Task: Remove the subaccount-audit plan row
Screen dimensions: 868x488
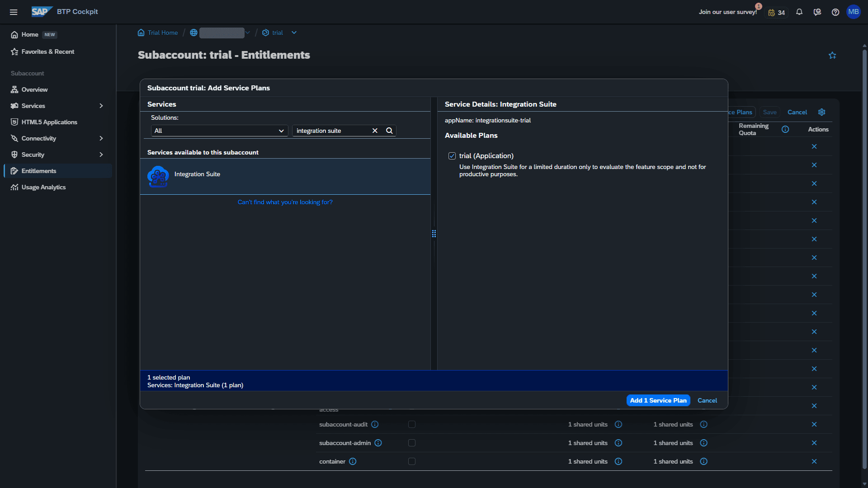Action: pyautogui.click(x=814, y=424)
